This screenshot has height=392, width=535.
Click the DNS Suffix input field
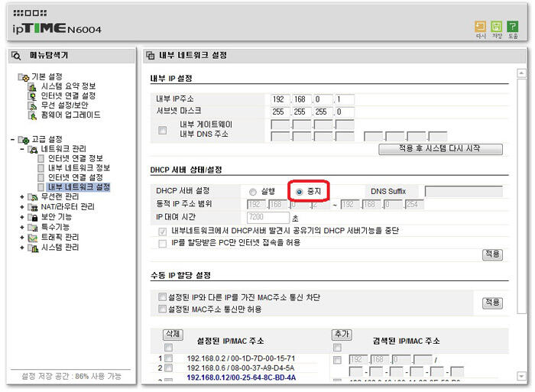click(464, 192)
